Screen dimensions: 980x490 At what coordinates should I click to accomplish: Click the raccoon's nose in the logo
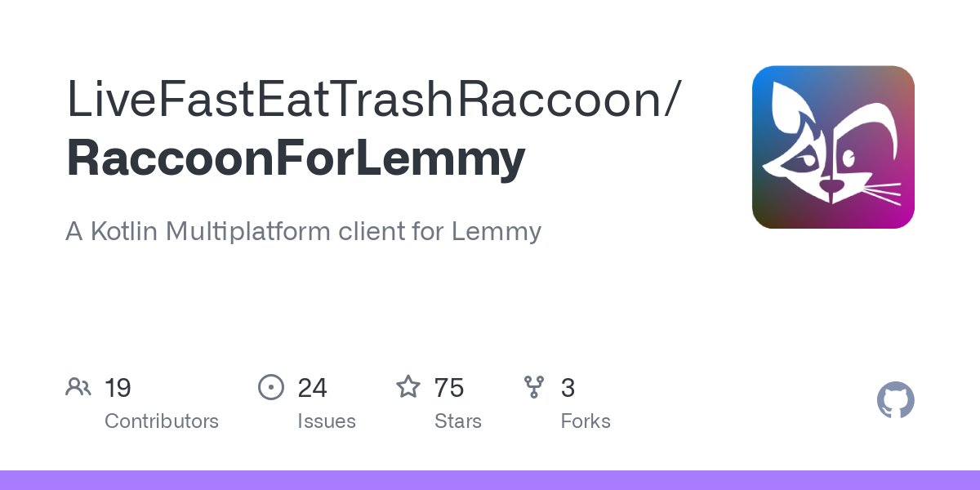pos(832,188)
